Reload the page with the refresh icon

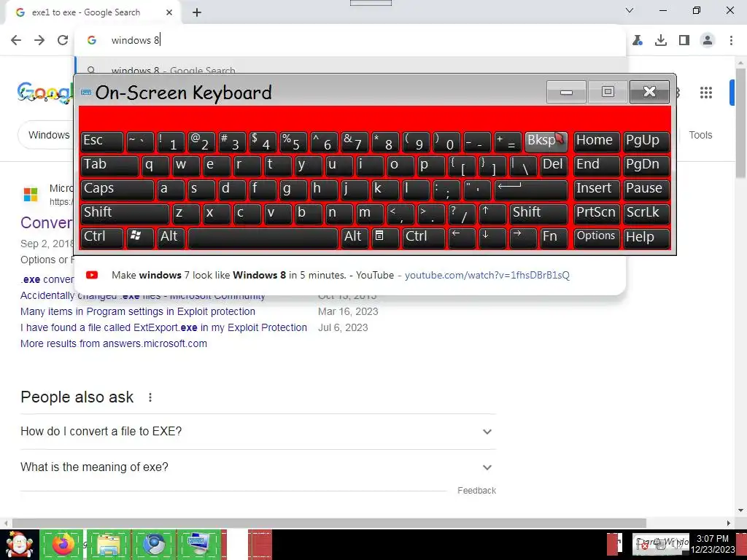(x=63, y=40)
